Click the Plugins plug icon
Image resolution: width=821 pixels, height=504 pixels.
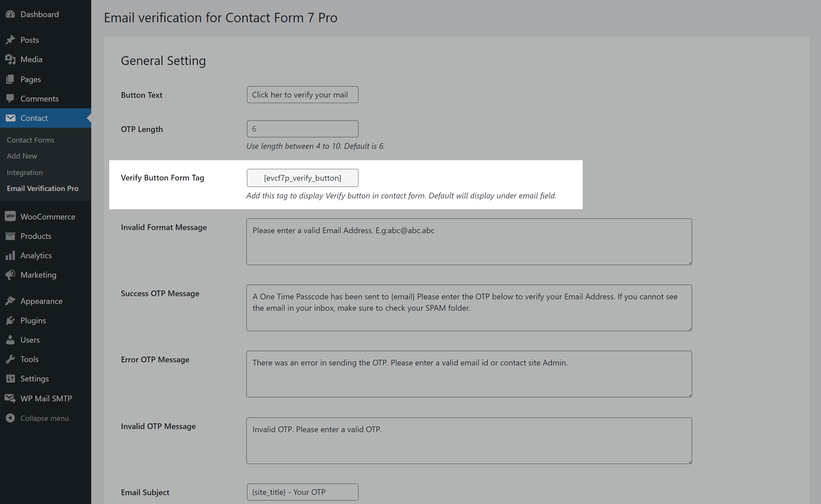pos(10,320)
